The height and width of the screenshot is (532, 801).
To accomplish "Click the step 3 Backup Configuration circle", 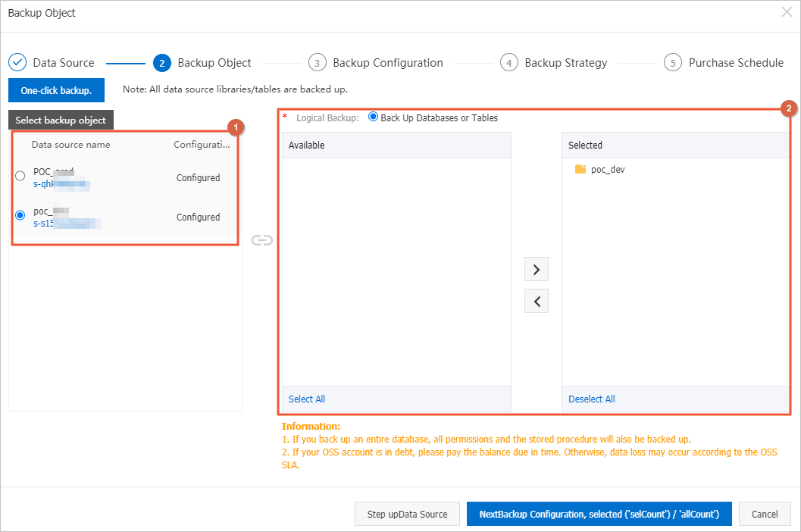I will 318,63.
